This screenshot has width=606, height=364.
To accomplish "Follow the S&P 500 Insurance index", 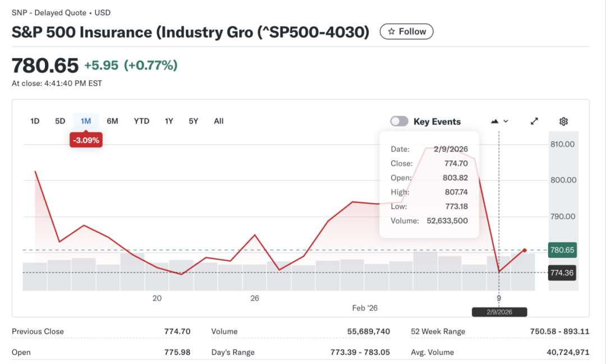I will tap(406, 32).
